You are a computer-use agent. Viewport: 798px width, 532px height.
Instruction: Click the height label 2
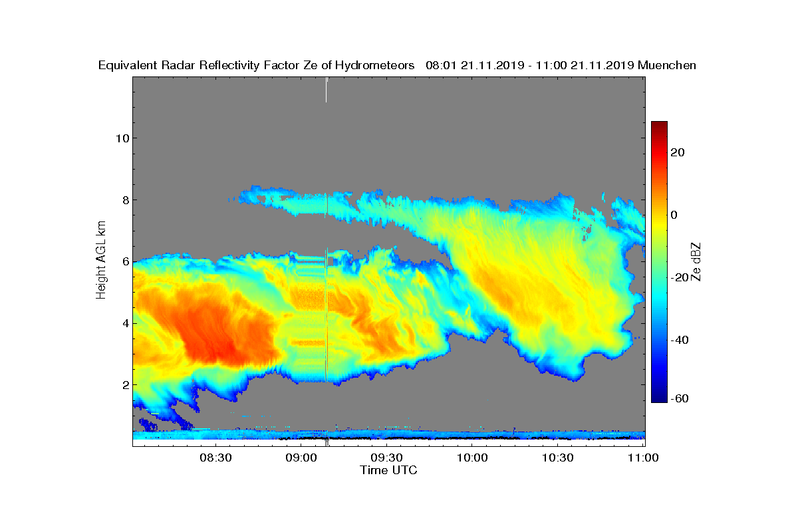124,384
